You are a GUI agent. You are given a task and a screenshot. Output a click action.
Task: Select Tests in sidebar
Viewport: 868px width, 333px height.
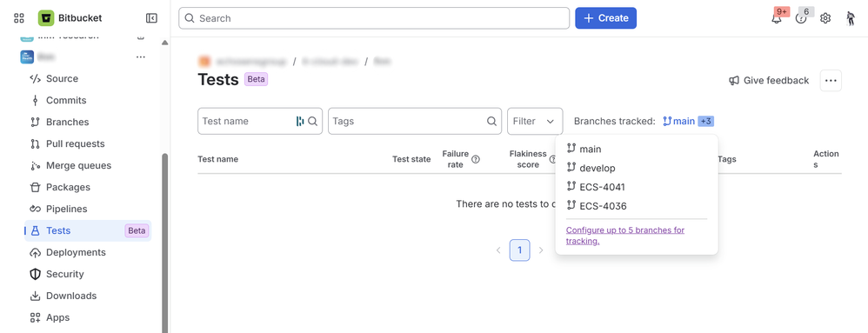coord(88,230)
